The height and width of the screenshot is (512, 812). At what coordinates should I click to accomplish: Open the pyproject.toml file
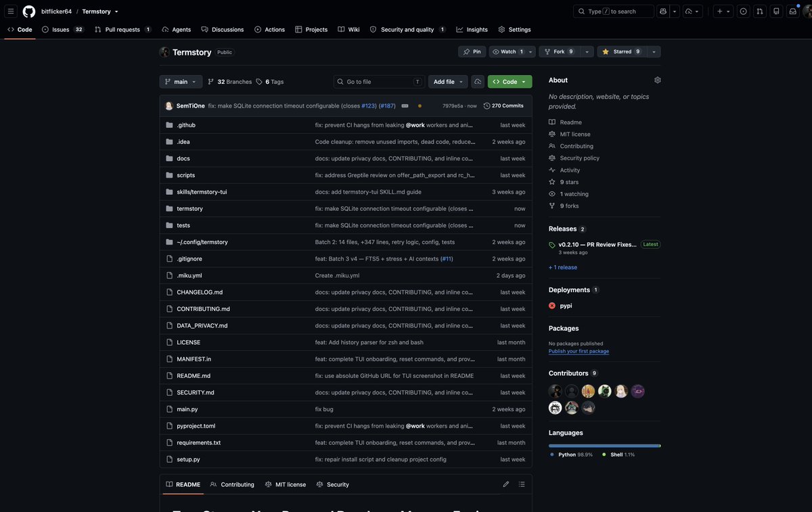point(196,426)
